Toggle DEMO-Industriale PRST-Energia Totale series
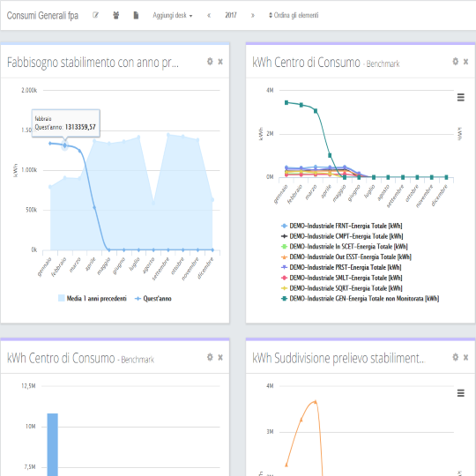The image size is (476, 476). point(341,267)
